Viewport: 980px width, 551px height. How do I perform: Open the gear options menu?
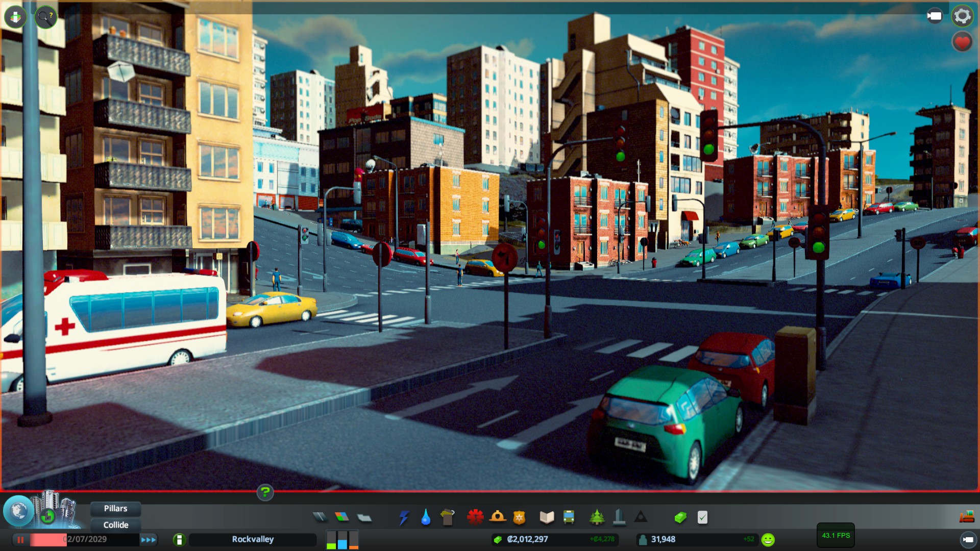[962, 16]
